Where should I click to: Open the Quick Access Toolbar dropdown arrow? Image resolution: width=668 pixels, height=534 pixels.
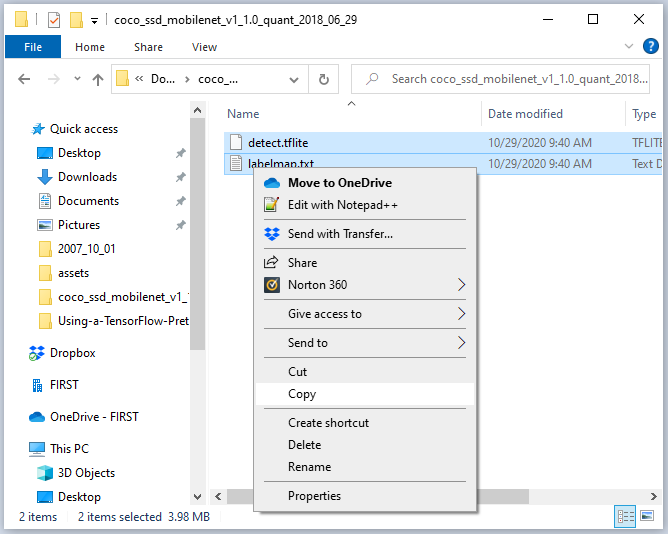(94, 19)
